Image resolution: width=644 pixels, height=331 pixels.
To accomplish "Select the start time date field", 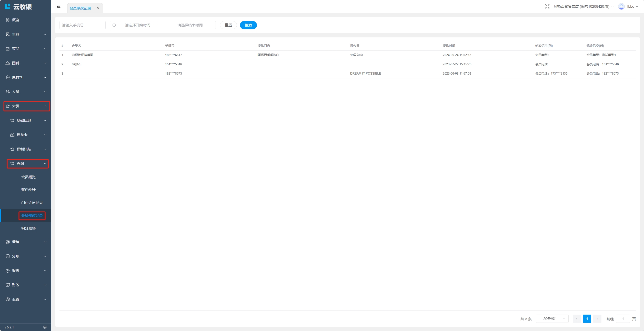I will coord(138,25).
